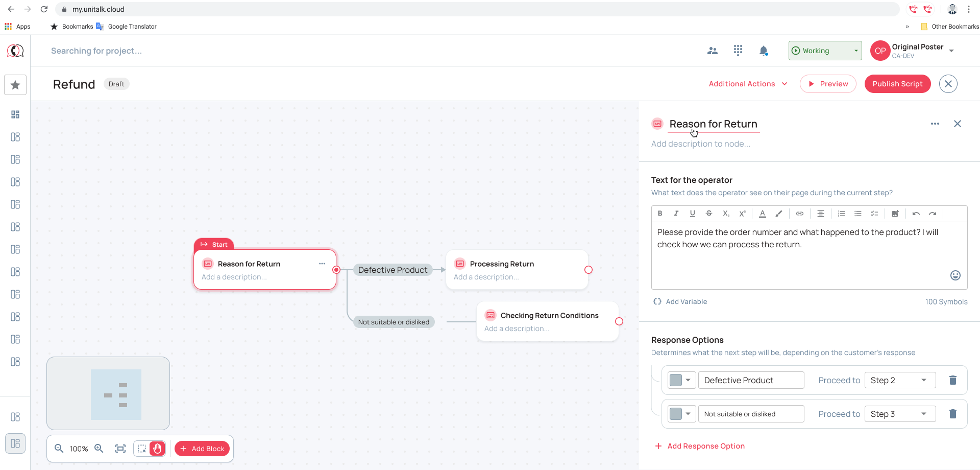Toggle hand pan tool
Screen dimensions: 980x470
click(157, 449)
